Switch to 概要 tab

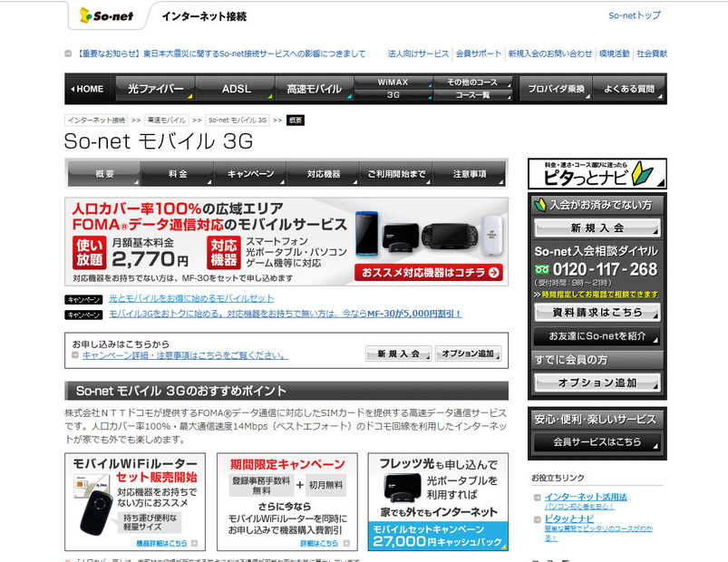point(104,174)
